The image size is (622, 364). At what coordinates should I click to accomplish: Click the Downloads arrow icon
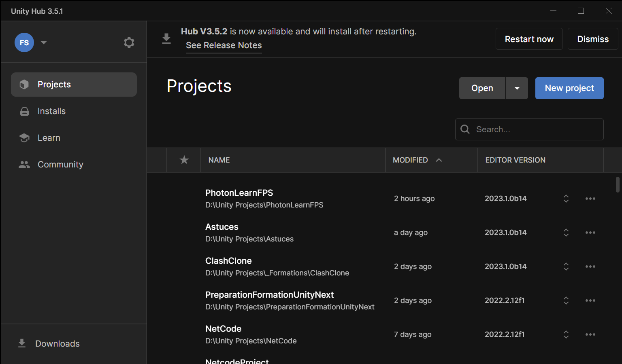coord(22,343)
